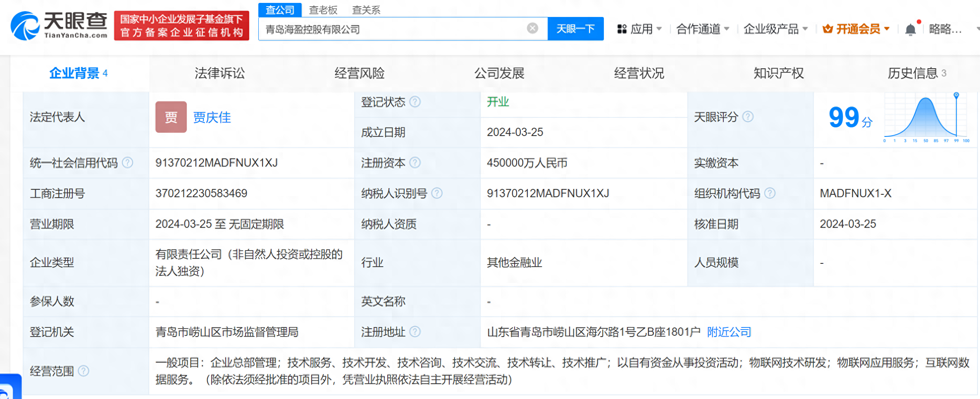
Task: Select the 查老板 search tab
Action: 323,10
